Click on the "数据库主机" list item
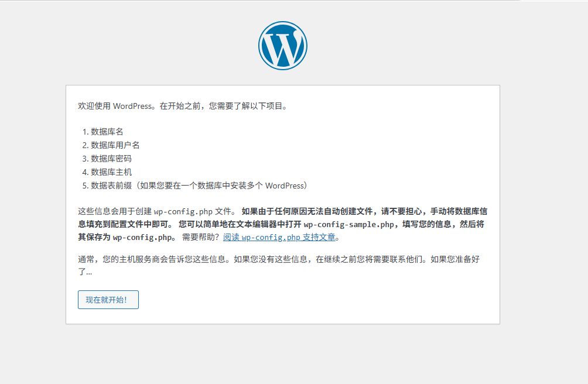Screen dimensions: 588x384 coord(111,172)
